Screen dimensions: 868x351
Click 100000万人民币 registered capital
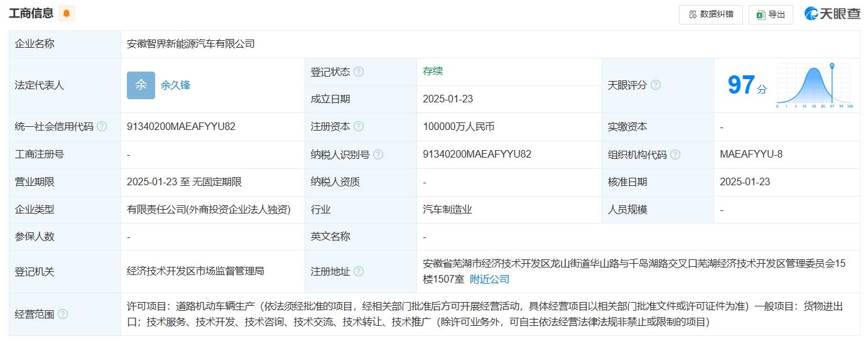tap(459, 126)
